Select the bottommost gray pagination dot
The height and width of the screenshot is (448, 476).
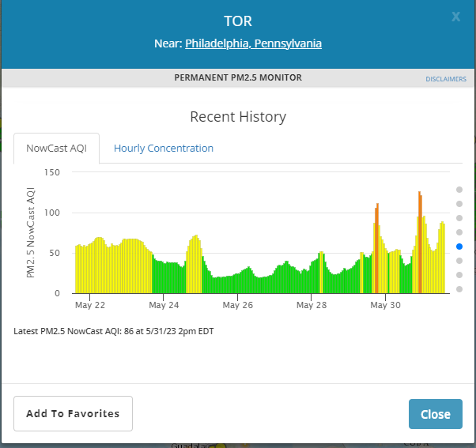point(459,289)
